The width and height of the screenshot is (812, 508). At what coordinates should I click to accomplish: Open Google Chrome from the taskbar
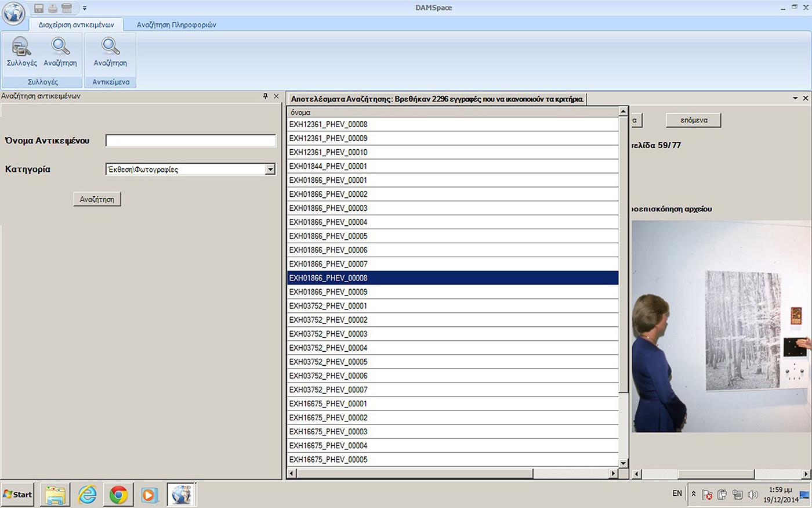click(118, 495)
